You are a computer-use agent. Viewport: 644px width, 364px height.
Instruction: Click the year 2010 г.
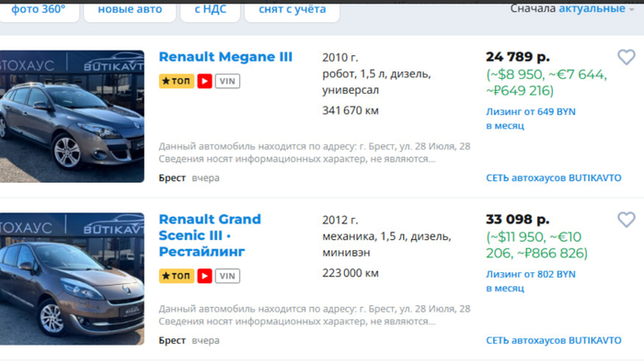pos(340,58)
